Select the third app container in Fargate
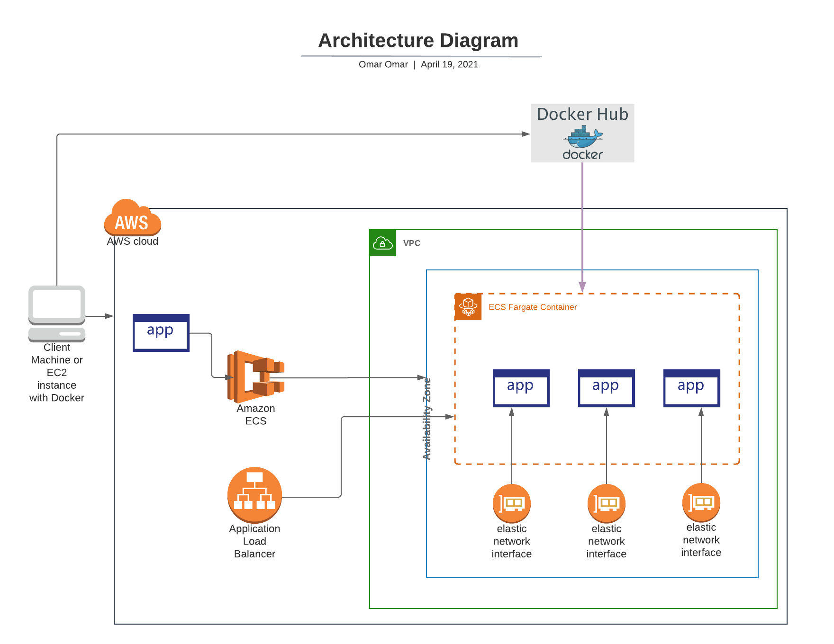 point(691,387)
